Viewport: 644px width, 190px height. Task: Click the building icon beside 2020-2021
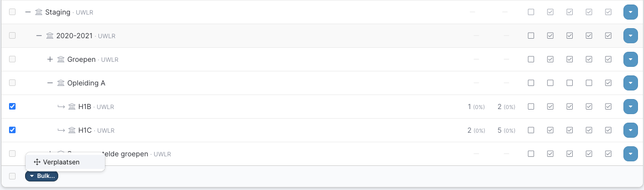pos(50,36)
